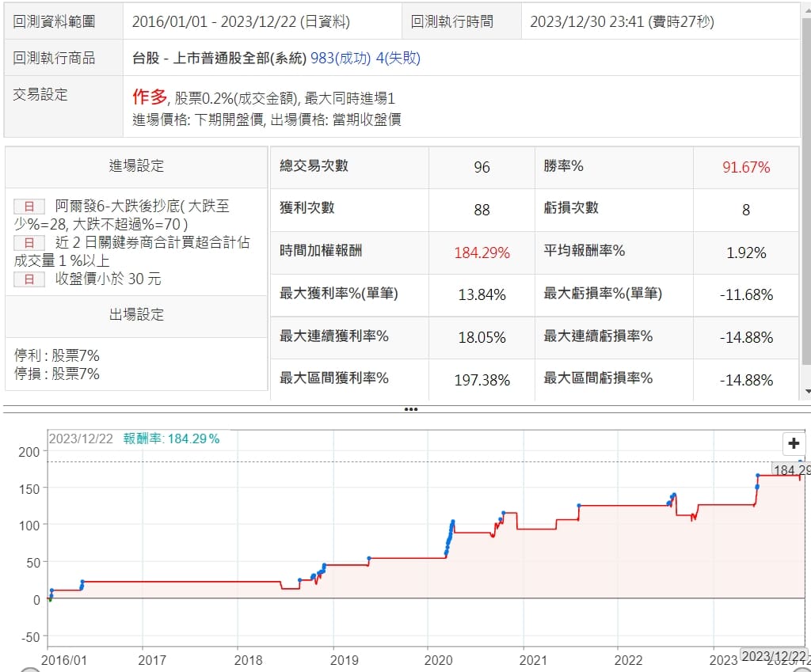Image resolution: width=811 pixels, height=672 pixels.
Task: Click the 2016/01 start label on axis
Action: (x=63, y=659)
